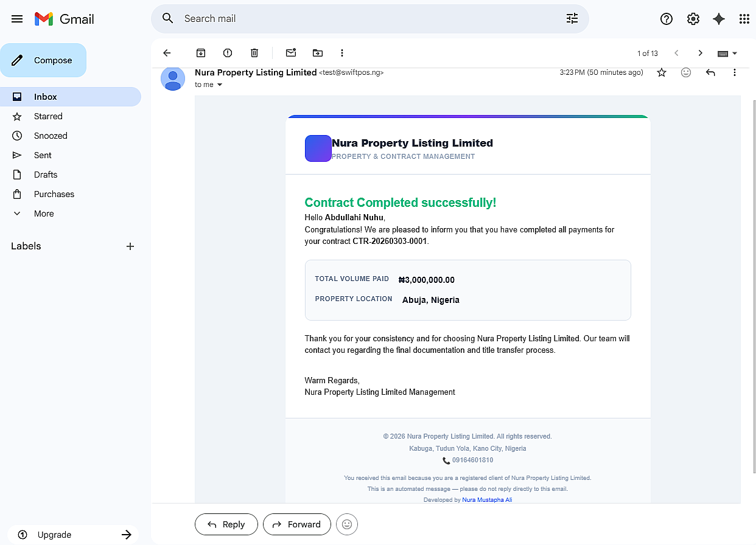The width and height of the screenshot is (756, 545).
Task: Open the Support help icon
Action: click(667, 19)
